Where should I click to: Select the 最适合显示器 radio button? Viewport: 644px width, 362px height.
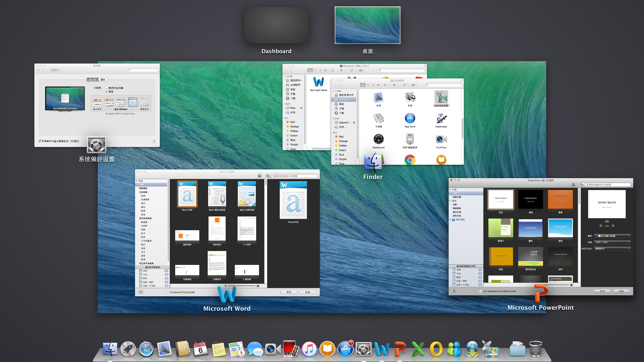pyautogui.click(x=106, y=88)
